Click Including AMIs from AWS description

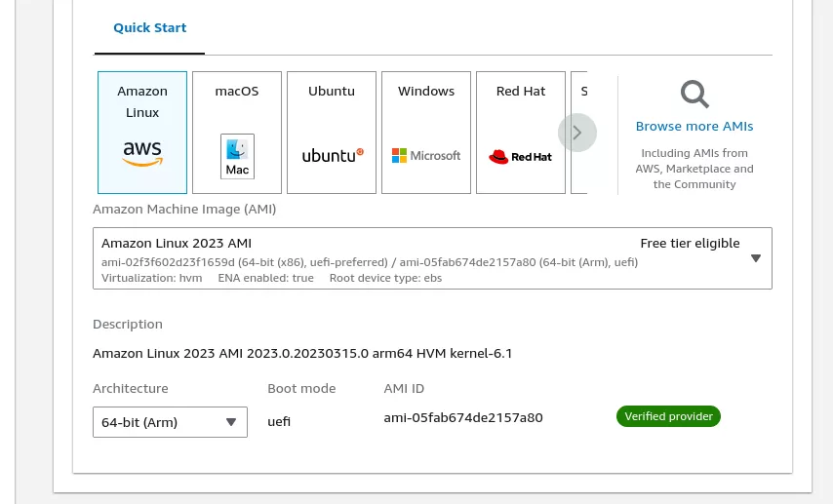point(694,169)
